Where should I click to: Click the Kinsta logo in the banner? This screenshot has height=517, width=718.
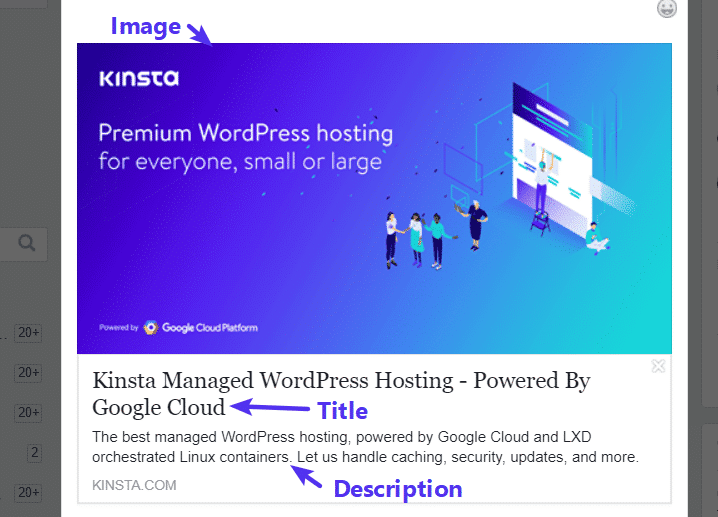point(138,79)
